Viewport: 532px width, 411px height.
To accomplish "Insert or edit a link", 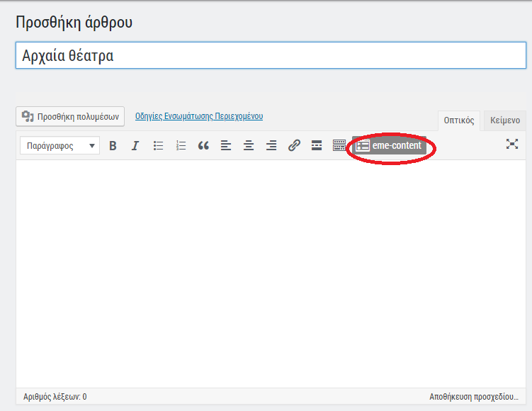I will (x=294, y=145).
